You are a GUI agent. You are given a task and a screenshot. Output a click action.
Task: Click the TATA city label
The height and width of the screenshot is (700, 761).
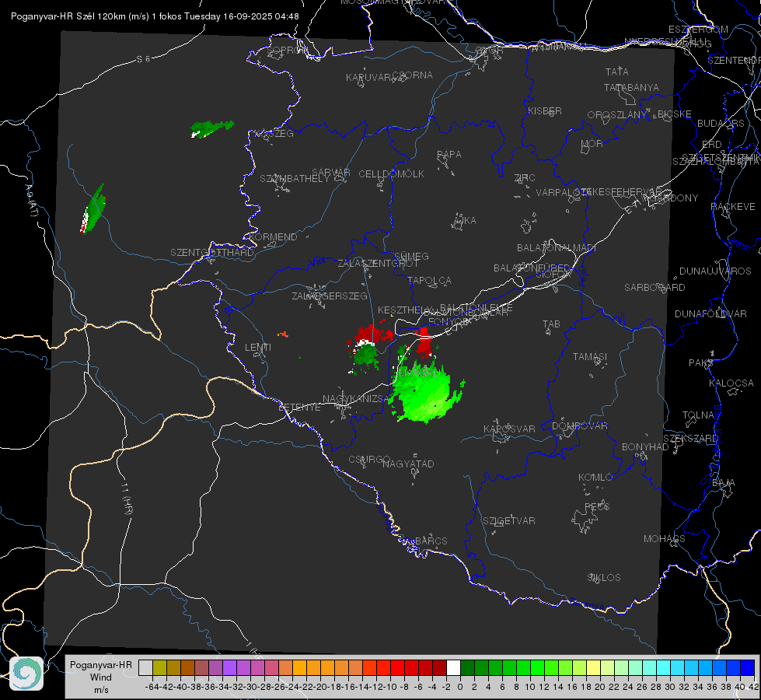[x=617, y=72]
